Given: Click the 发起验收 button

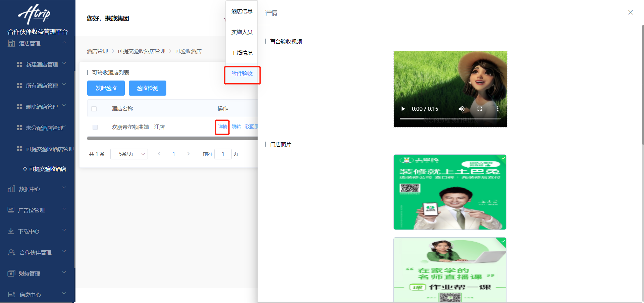Looking at the screenshot, I should pyautogui.click(x=106, y=88).
